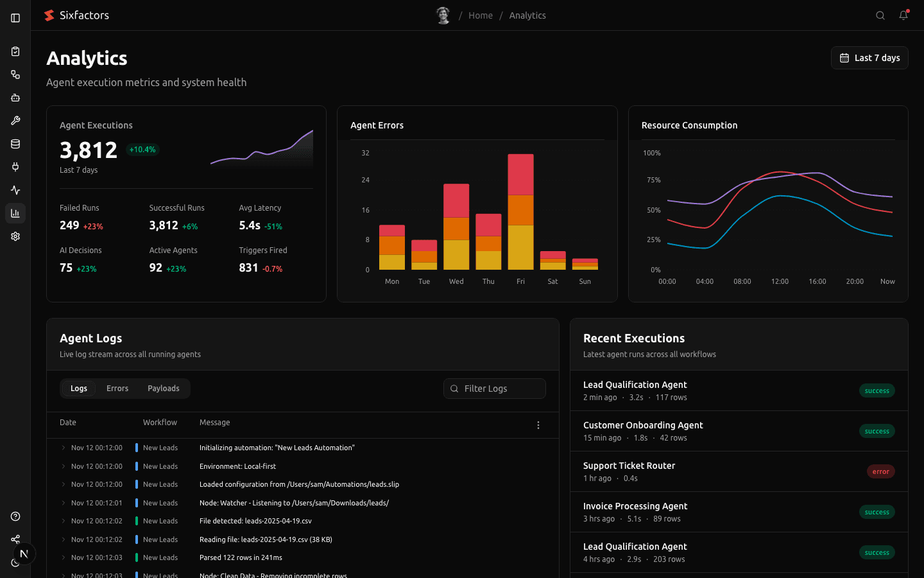Image resolution: width=924 pixels, height=578 pixels.
Task: Click the Friday bar in Agent Errors chart
Action: [520, 212]
